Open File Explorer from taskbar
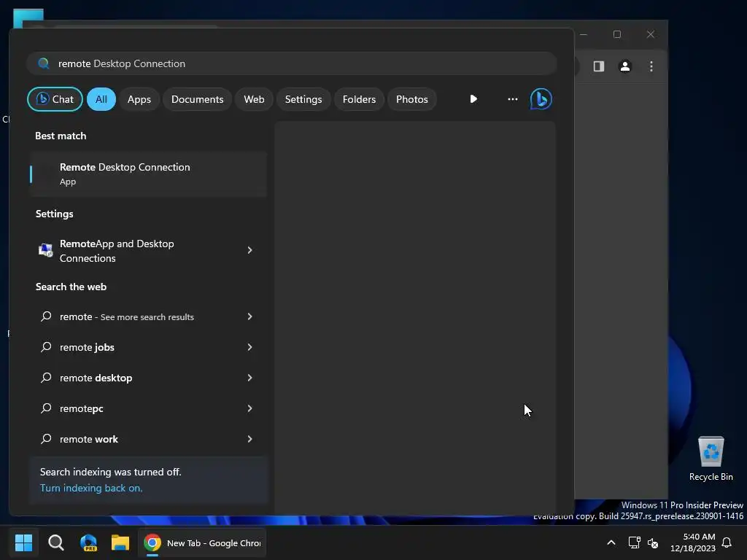The image size is (747, 560). click(x=120, y=542)
